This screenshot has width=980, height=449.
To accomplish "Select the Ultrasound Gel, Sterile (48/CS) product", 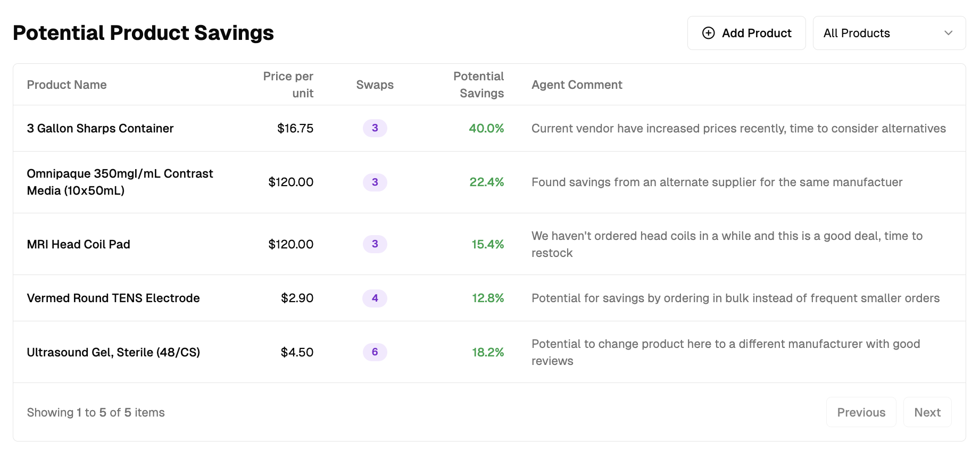I will tap(113, 352).
